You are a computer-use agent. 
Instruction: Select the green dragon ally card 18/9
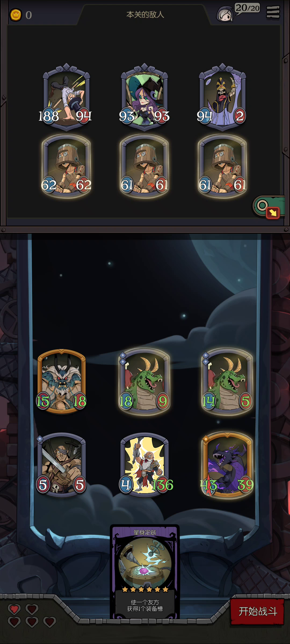144,381
